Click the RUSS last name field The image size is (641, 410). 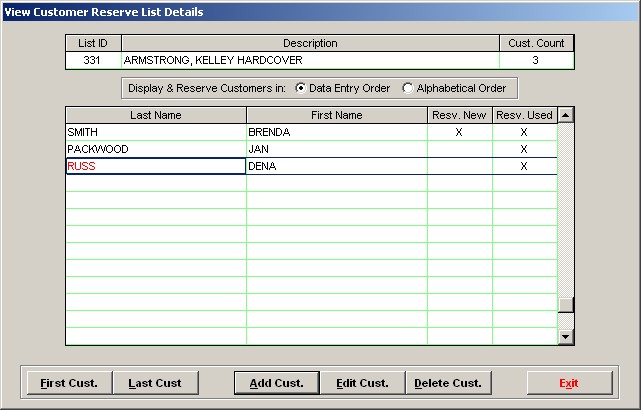tap(155, 166)
